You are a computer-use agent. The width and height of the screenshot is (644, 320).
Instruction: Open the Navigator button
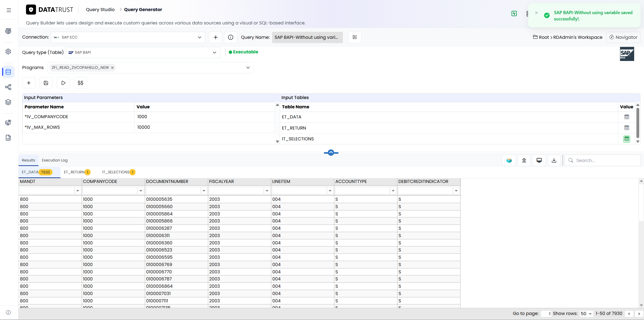(x=623, y=37)
